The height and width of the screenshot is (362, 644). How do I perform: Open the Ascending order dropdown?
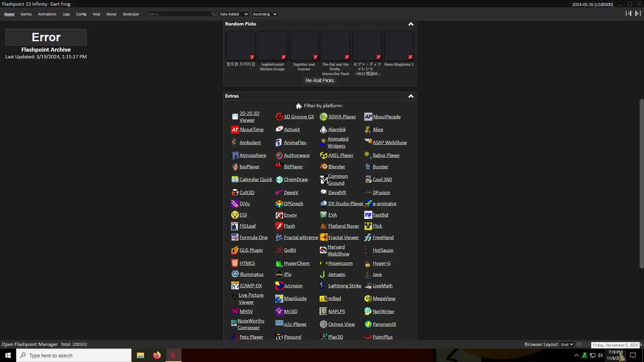tap(265, 14)
